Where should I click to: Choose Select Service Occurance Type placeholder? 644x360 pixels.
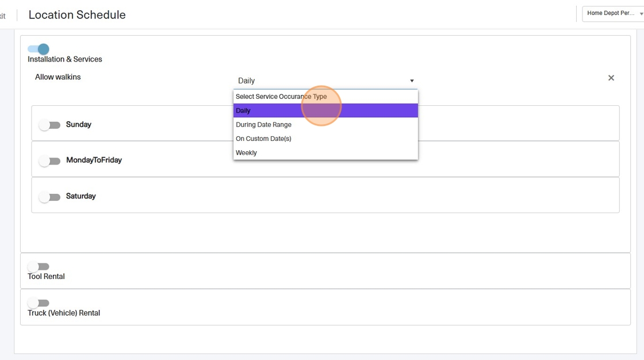point(281,97)
